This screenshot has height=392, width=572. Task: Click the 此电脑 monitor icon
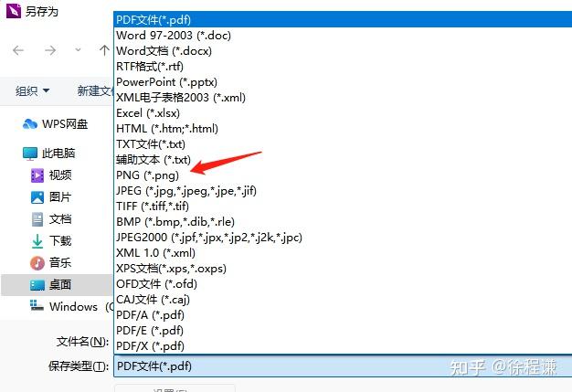(x=30, y=154)
